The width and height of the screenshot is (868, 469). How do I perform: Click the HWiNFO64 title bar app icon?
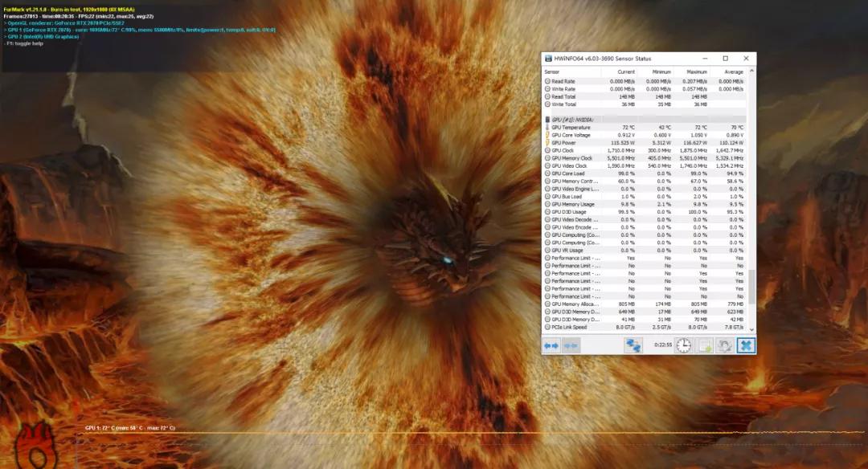pyautogui.click(x=548, y=59)
